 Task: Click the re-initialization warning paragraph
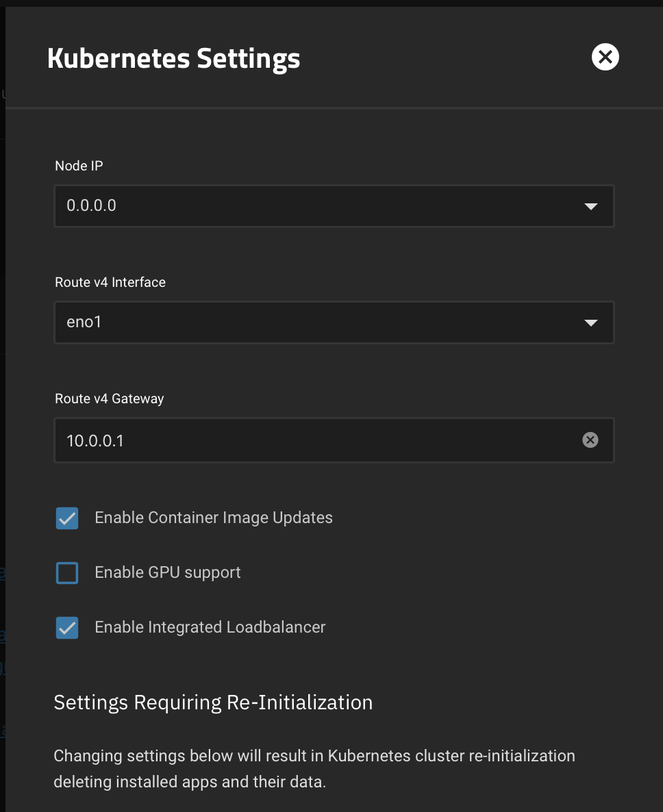tap(314, 768)
